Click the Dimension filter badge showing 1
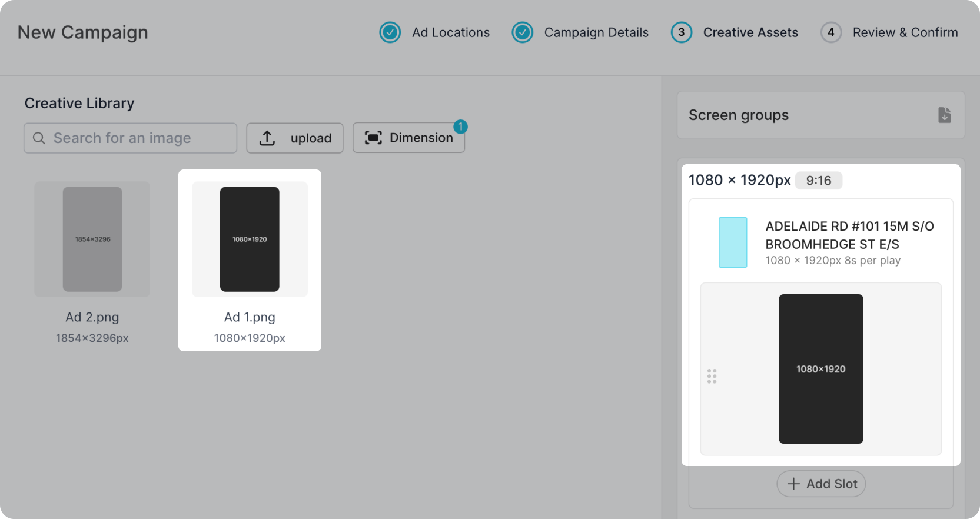 460,127
